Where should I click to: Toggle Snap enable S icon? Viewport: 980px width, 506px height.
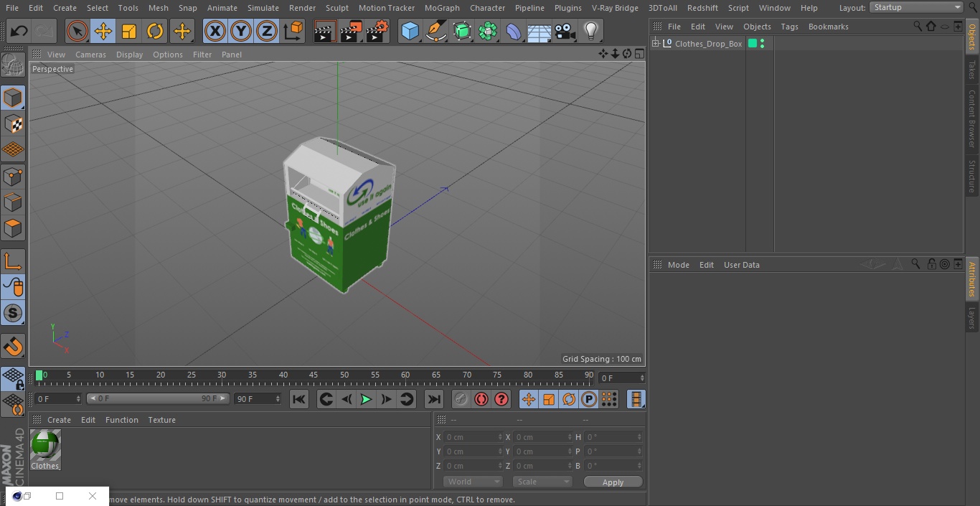[x=13, y=313]
